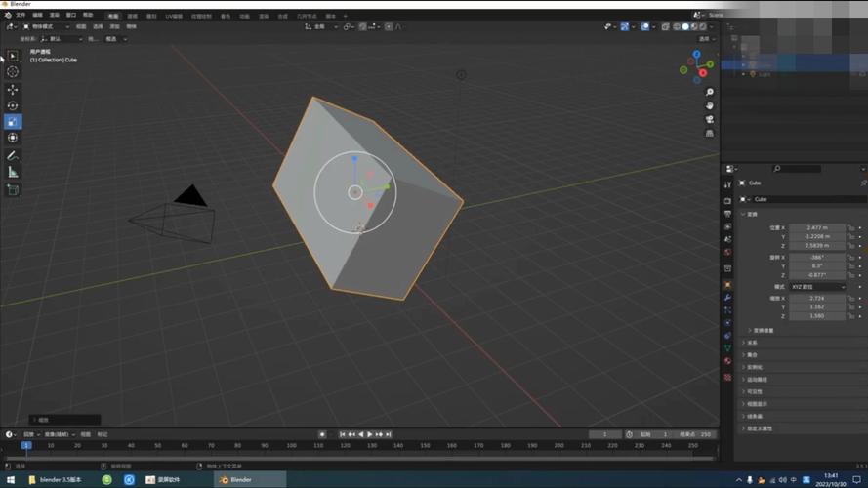This screenshot has width=868, height=488.
Task: Expand the 缩放 last operator panel
Action: pyautogui.click(x=64, y=420)
